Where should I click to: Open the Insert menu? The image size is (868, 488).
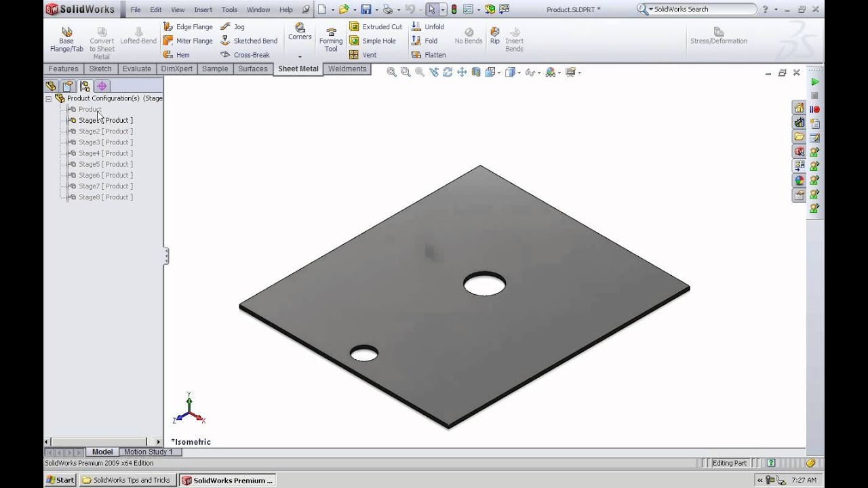click(203, 9)
